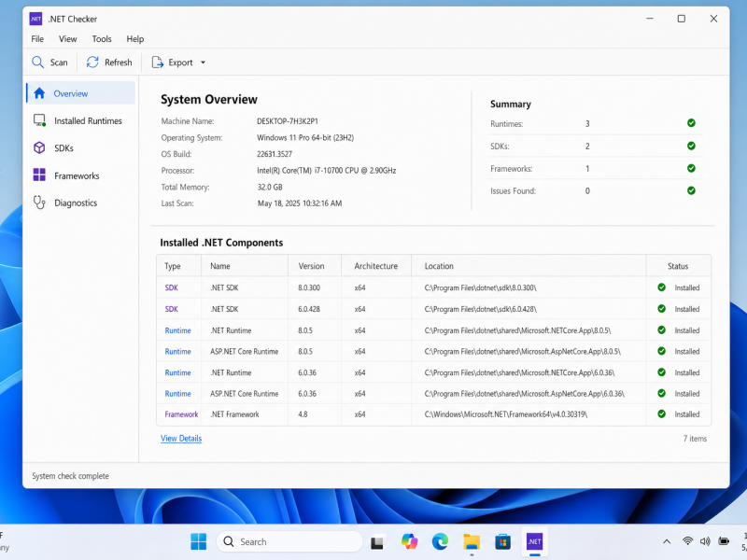The width and height of the screenshot is (747, 560).
Task: Open Copilot from the taskbar
Action: [409, 541]
